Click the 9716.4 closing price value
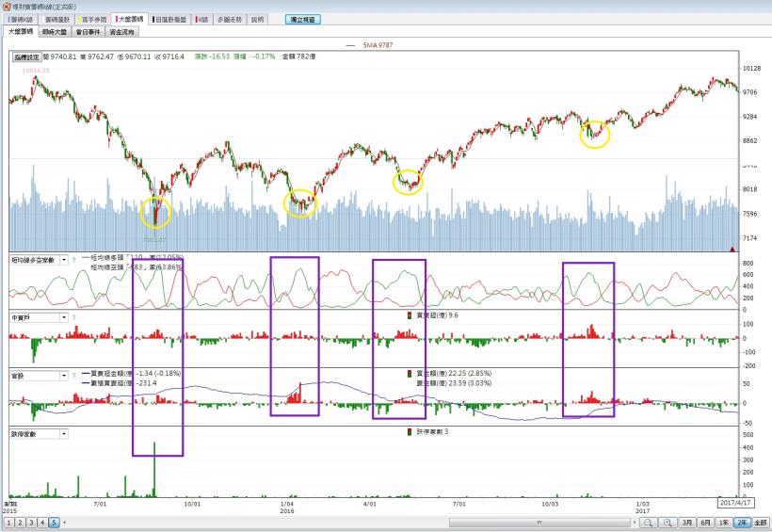 [173, 56]
